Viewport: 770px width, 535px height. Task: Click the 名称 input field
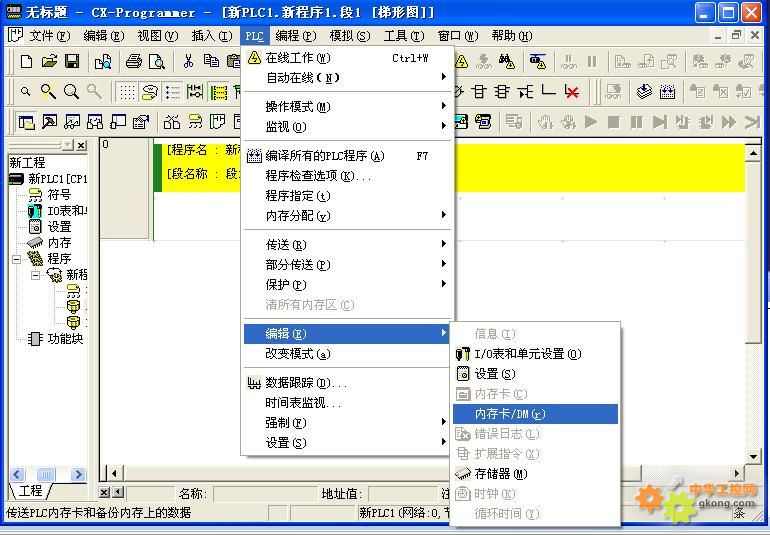[264, 493]
